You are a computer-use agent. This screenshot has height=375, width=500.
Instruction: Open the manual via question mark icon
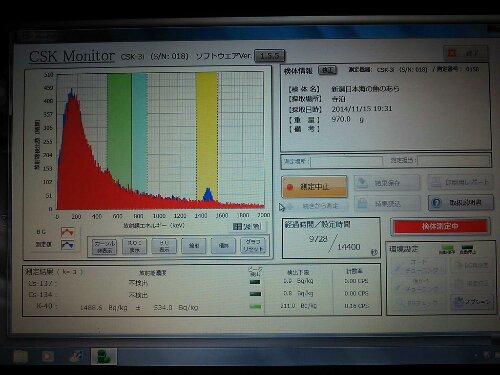pyautogui.click(x=437, y=203)
